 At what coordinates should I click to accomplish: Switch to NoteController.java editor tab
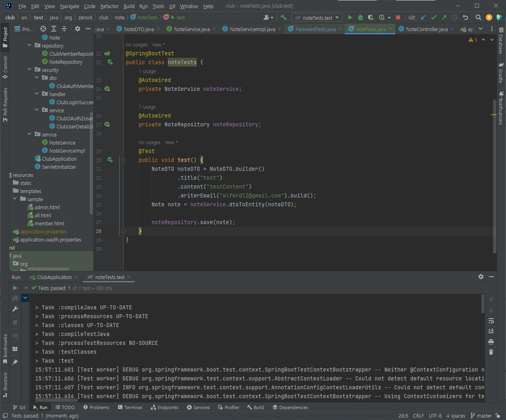426,29
